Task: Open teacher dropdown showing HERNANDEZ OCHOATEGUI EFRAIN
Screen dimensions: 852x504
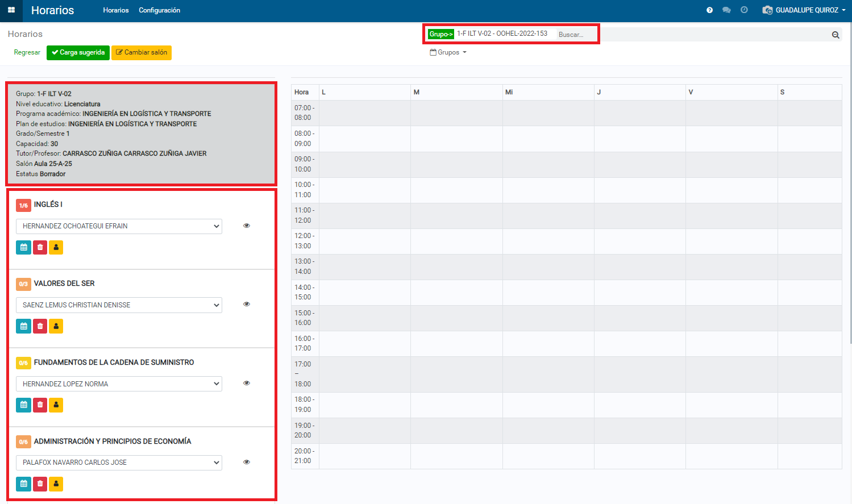Action: click(119, 226)
